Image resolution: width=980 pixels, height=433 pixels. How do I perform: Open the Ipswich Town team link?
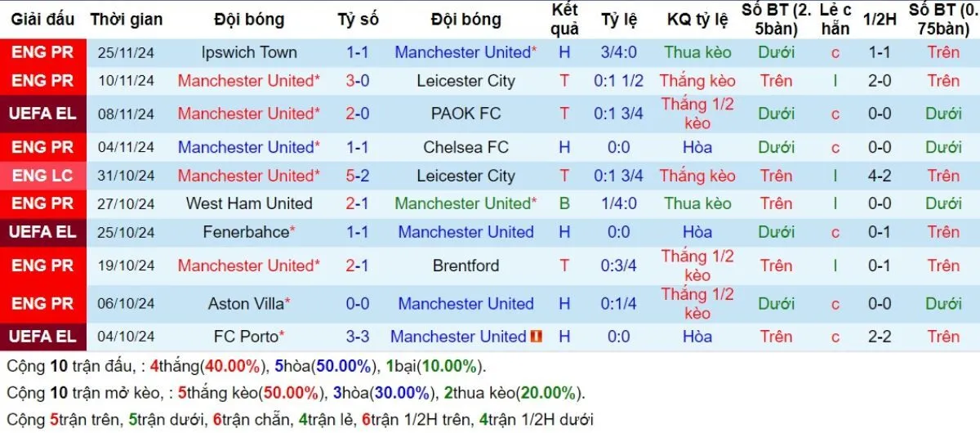point(249,52)
